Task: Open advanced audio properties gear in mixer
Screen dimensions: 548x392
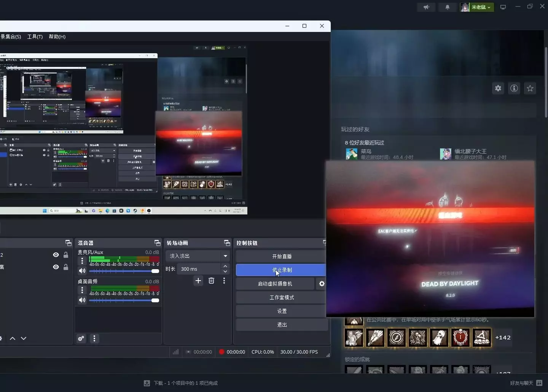Action: click(x=81, y=338)
